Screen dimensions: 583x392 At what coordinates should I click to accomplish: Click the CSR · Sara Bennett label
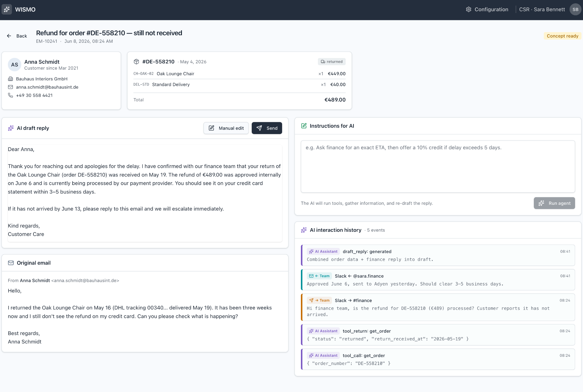(x=542, y=9)
